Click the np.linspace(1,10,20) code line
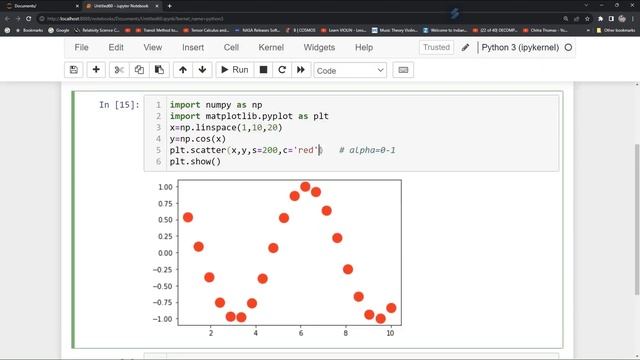Viewport: 640px width, 360px height. pyautogui.click(x=226, y=127)
